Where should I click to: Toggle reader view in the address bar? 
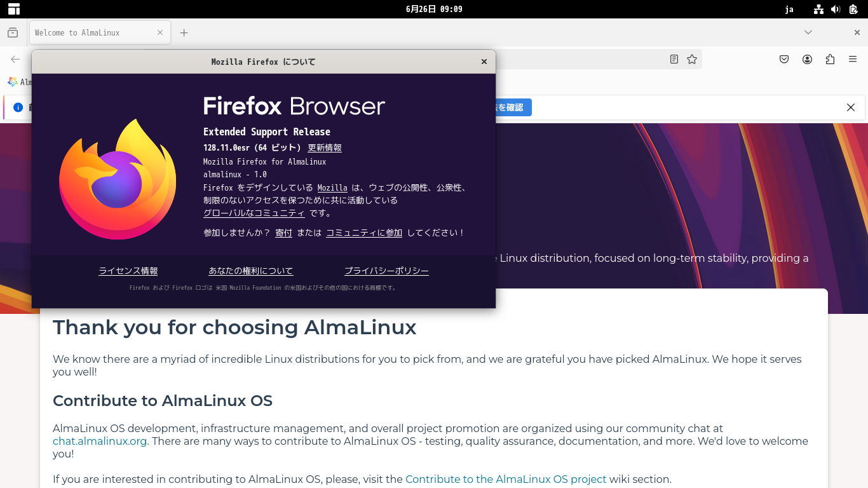click(x=674, y=59)
